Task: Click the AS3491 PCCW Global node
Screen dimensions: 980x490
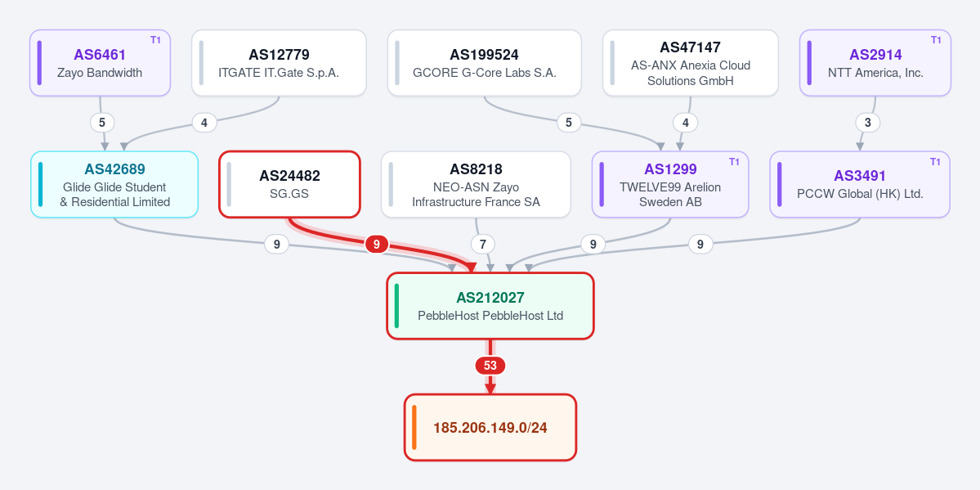Action: (x=860, y=185)
